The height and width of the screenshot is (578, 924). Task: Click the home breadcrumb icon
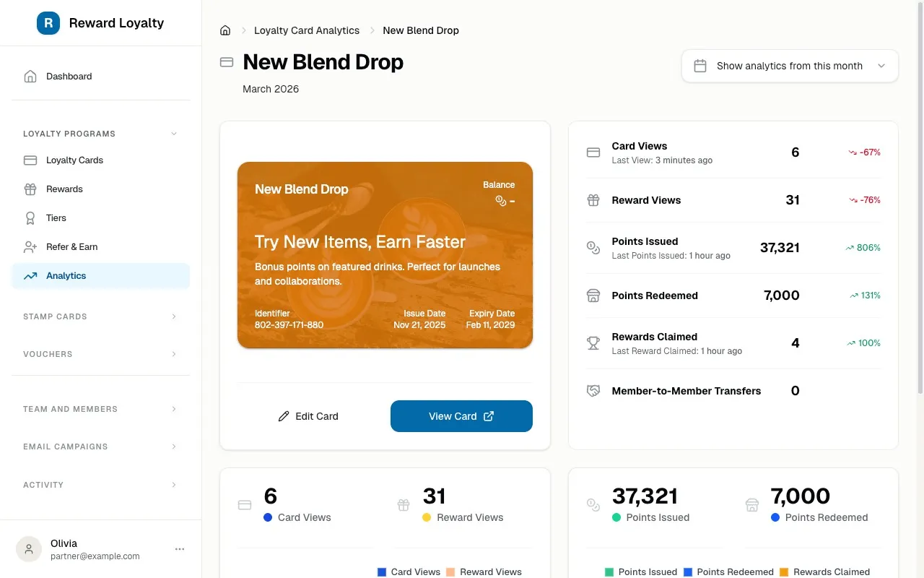225,30
